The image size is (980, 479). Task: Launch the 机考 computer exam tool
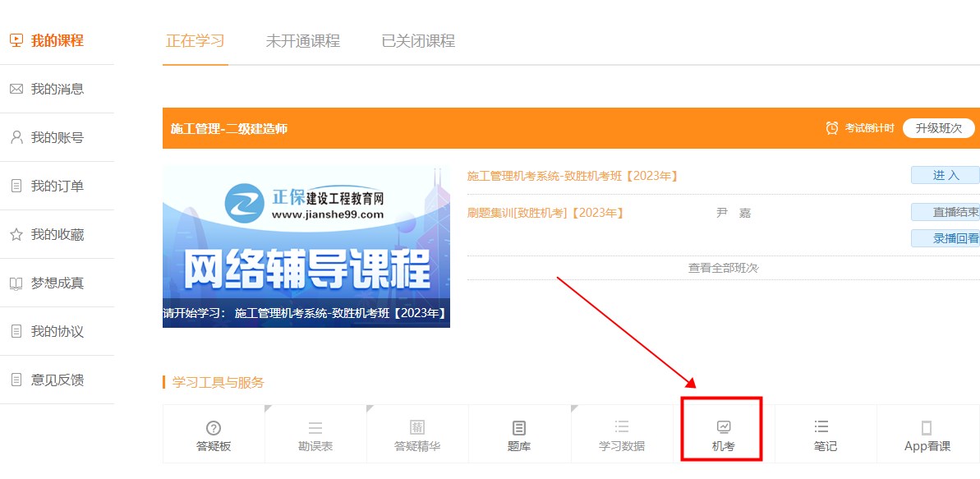point(723,428)
